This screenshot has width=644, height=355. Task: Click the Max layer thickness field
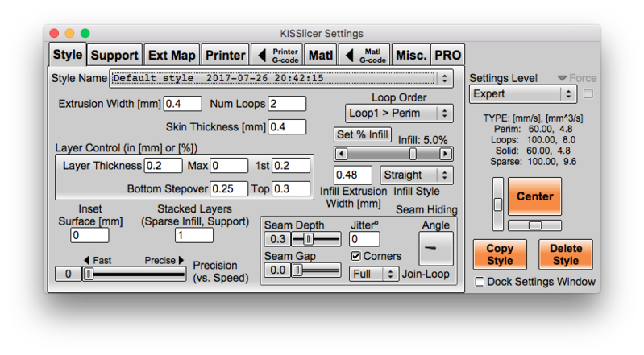(x=229, y=166)
